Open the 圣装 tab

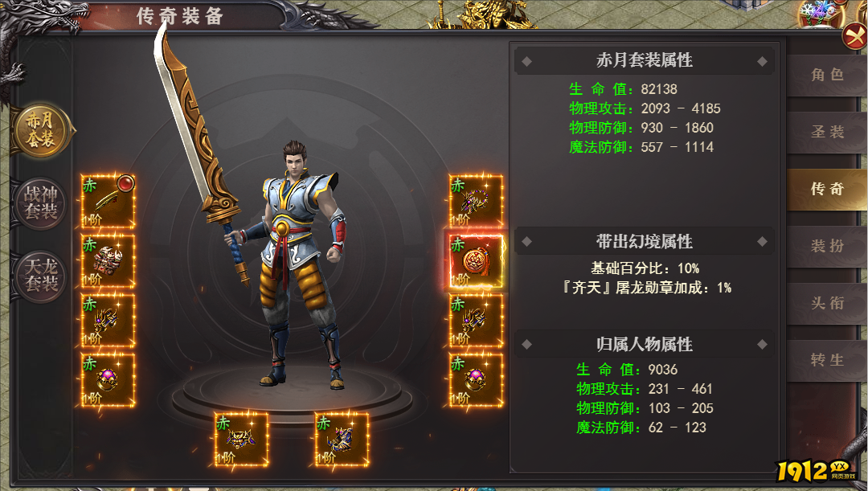click(827, 133)
